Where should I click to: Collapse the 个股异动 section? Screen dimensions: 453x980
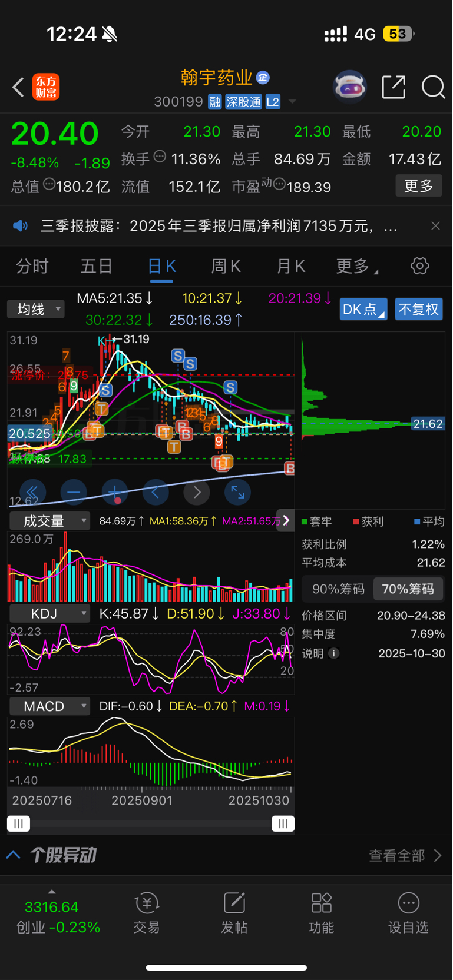tap(14, 855)
